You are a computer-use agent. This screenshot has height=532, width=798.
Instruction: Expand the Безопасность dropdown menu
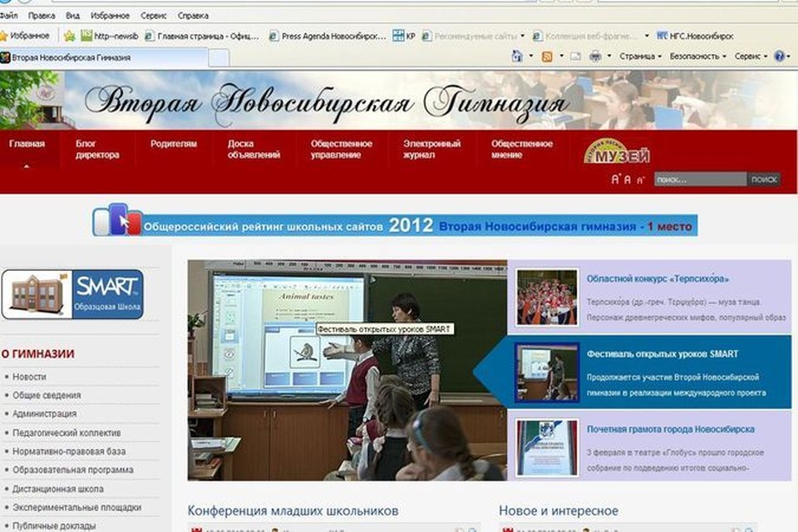click(x=698, y=57)
